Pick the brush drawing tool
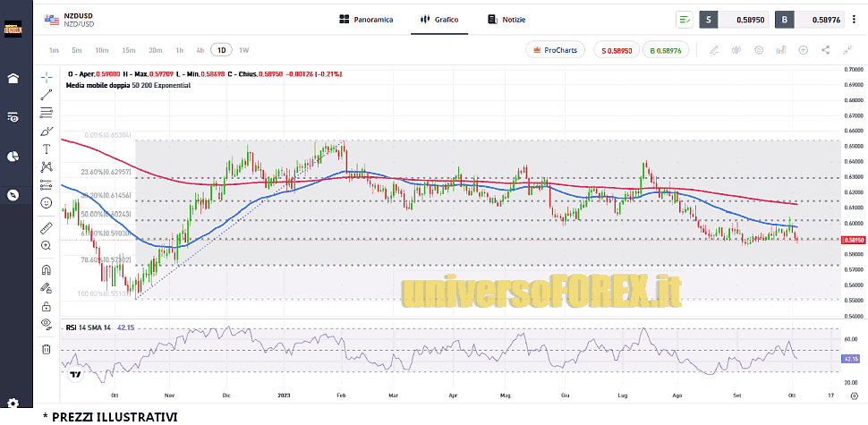The height and width of the screenshot is (425, 868). pyautogui.click(x=47, y=131)
